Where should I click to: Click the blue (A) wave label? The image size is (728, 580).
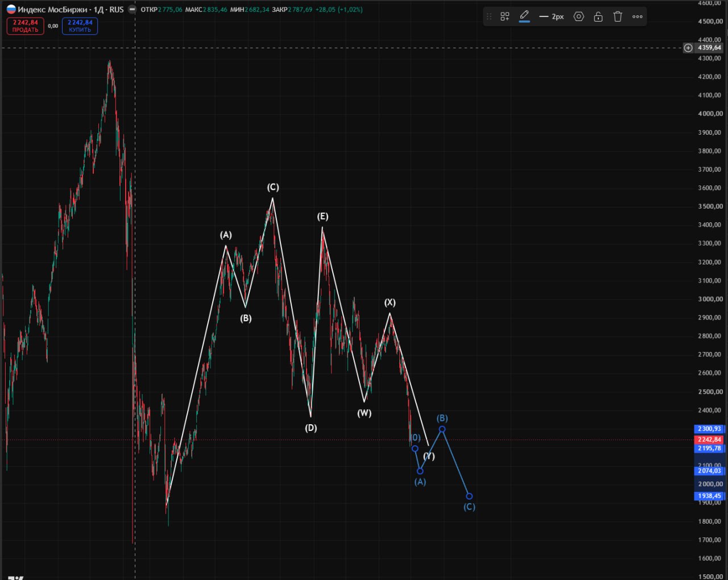tap(420, 482)
